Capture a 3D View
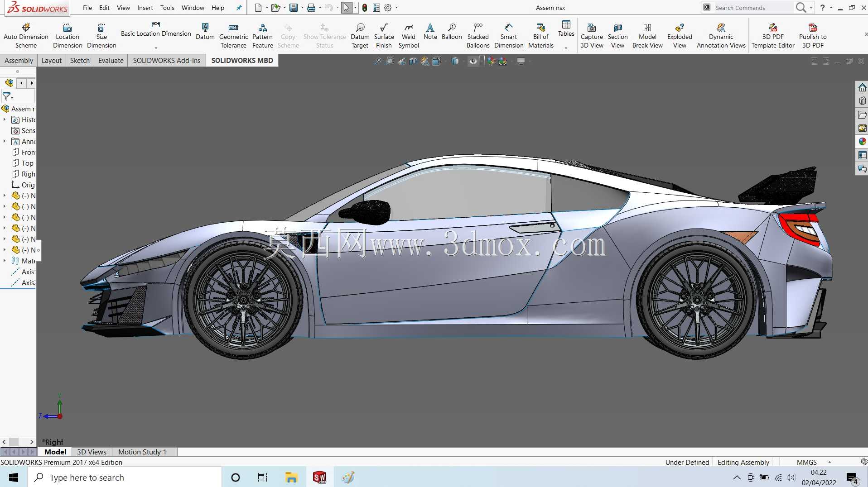868x487 pixels. click(x=592, y=36)
